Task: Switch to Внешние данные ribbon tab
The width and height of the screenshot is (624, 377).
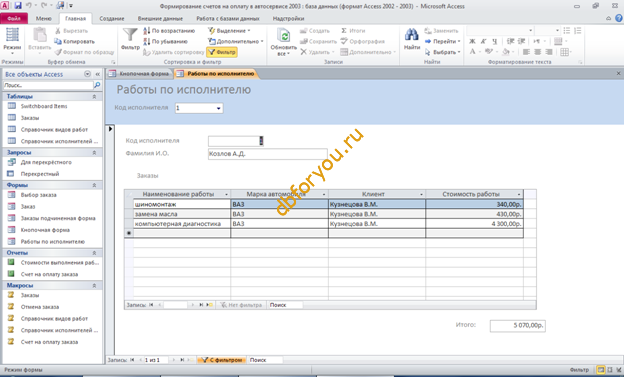Action: click(160, 18)
